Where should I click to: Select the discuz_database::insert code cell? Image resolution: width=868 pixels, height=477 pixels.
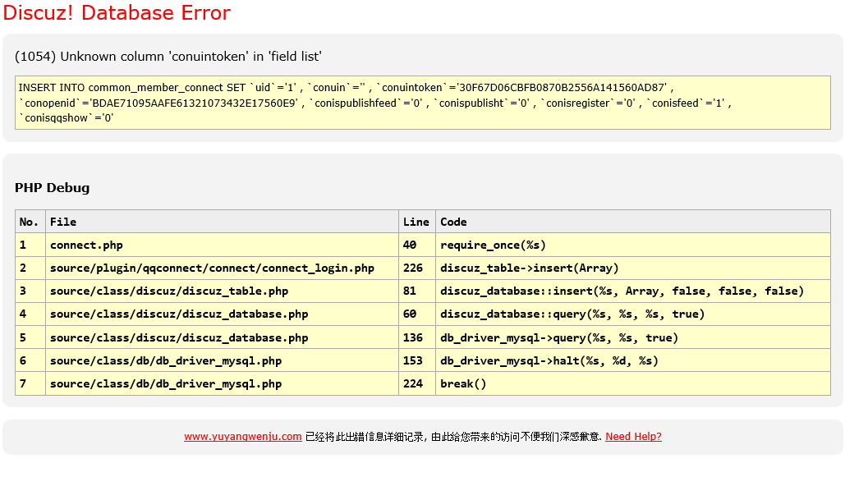point(633,291)
